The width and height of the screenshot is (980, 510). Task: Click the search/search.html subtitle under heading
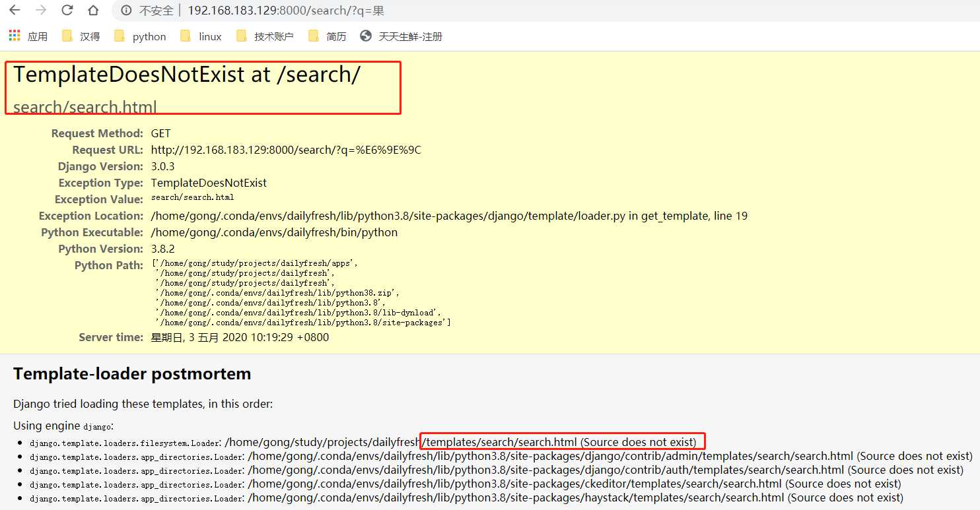pos(85,107)
